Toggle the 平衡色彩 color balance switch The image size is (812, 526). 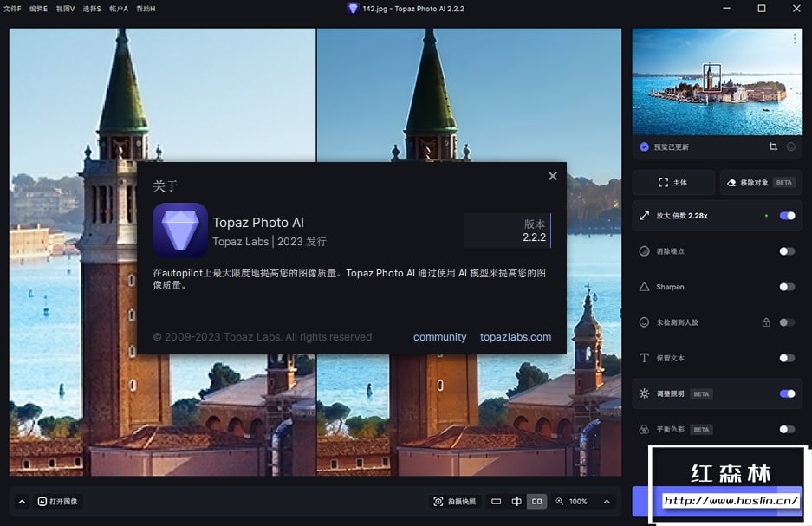(787, 429)
